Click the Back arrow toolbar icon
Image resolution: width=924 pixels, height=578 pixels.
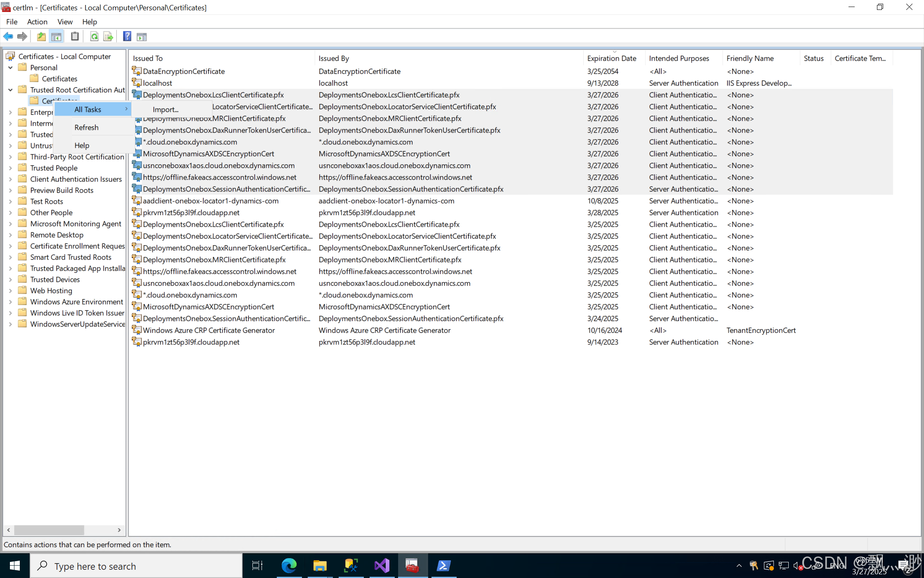8,36
